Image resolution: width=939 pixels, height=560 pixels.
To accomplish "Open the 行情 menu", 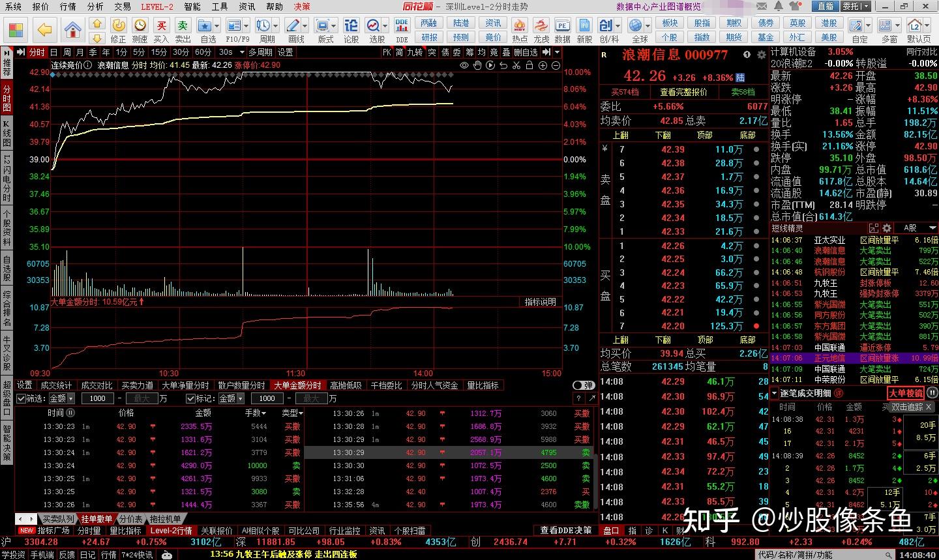I will (x=68, y=7).
